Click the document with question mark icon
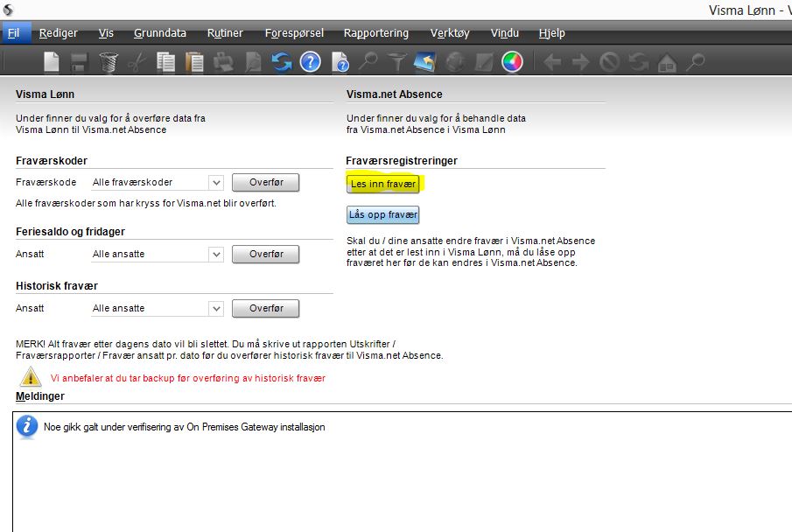The image size is (792, 532). pyautogui.click(x=340, y=62)
